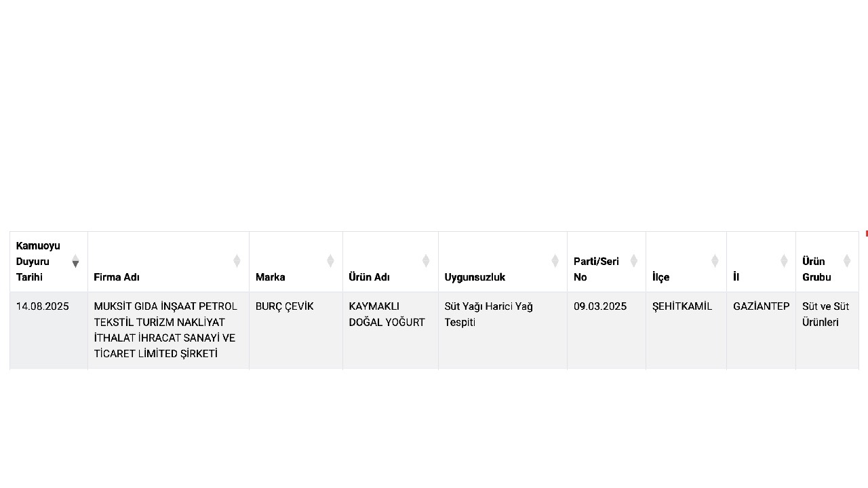Image resolution: width=868 pixels, height=488 pixels.
Task: Toggle sorting with Uygunsuzluk arrows icon
Action: coord(555,261)
